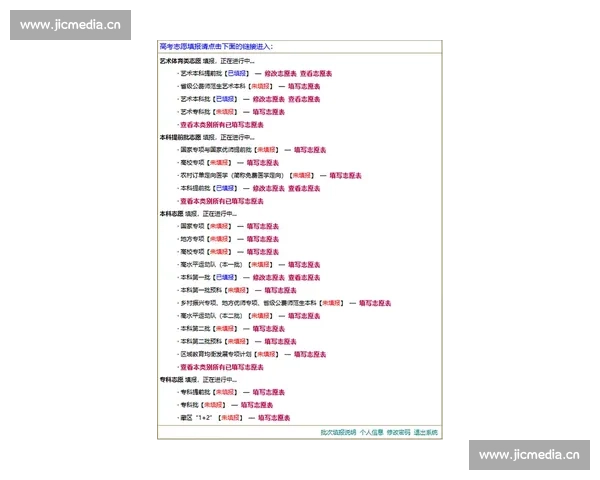Viewport: 600px width, 480px height.
Task: Click 填写志愿表 for 地方专项
Action: [x=260, y=239]
